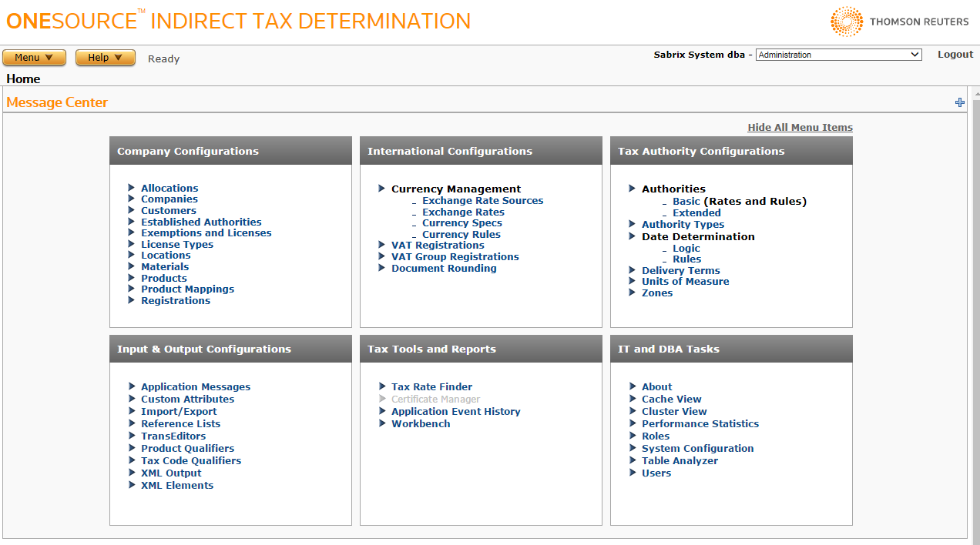Click the Thomson Reuters logo

[899, 22]
